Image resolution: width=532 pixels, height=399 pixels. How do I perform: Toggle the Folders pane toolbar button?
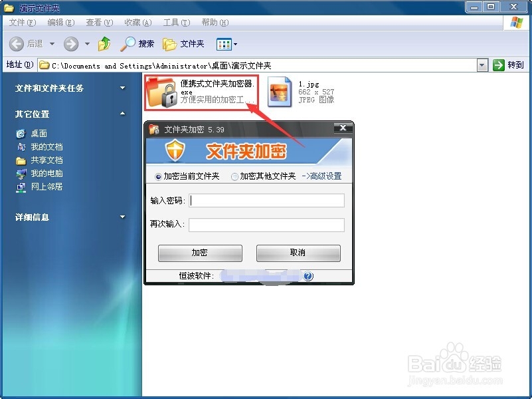tap(183, 44)
